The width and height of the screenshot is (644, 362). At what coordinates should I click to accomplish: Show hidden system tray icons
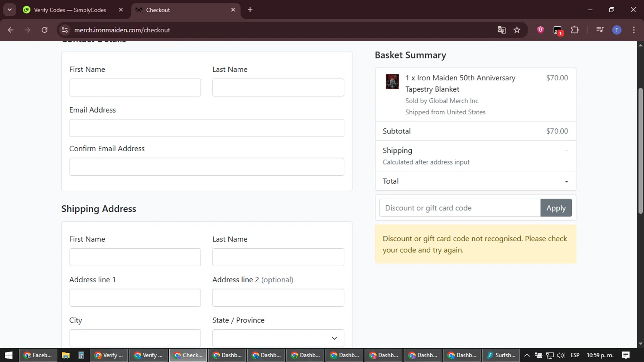click(527, 355)
